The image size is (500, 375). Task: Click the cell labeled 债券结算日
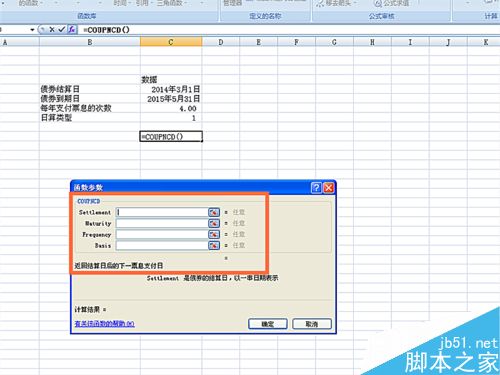coord(90,89)
